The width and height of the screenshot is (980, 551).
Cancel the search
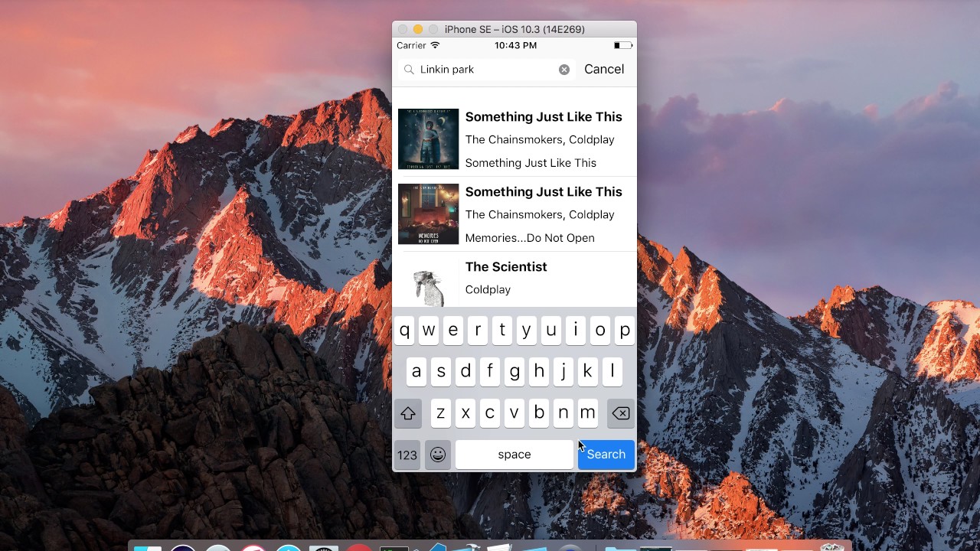coord(604,69)
